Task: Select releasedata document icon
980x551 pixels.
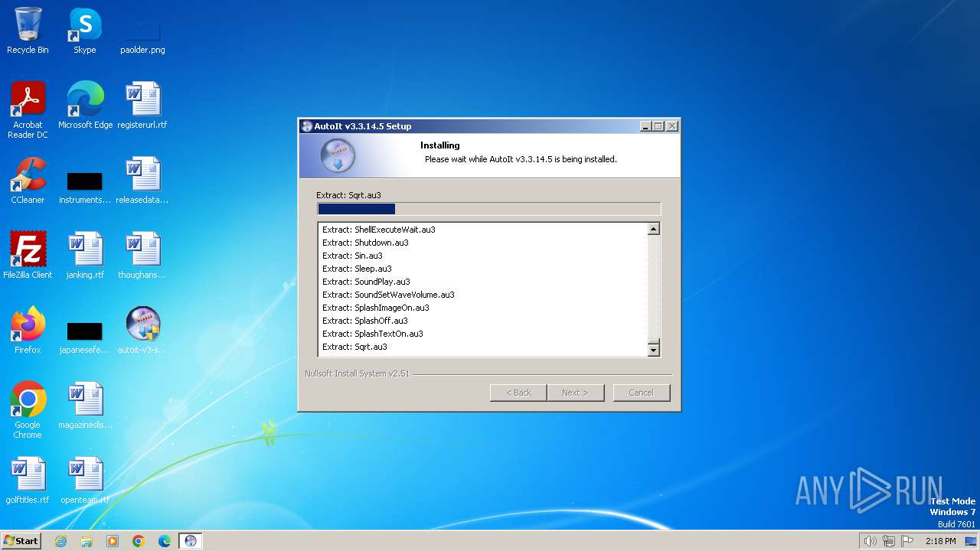Action: pyautogui.click(x=142, y=180)
